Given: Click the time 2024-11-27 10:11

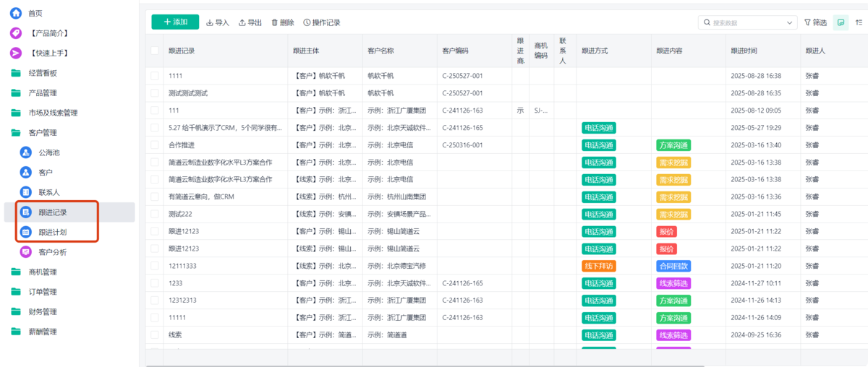Looking at the screenshot, I should coord(755,283).
